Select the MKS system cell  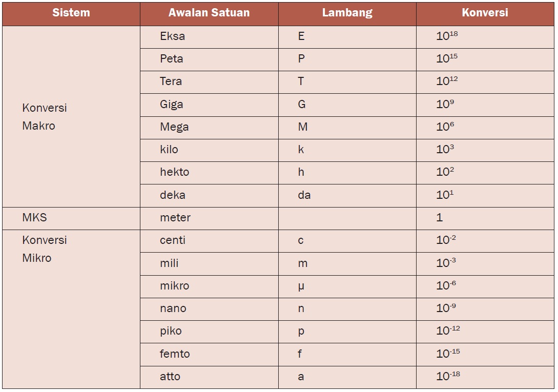click(x=34, y=217)
